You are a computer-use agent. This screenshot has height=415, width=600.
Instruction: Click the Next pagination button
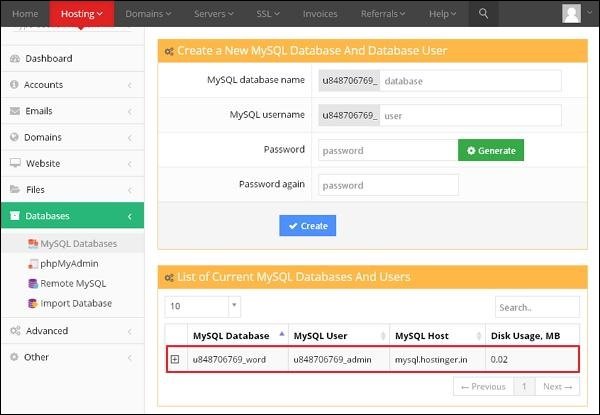556,386
